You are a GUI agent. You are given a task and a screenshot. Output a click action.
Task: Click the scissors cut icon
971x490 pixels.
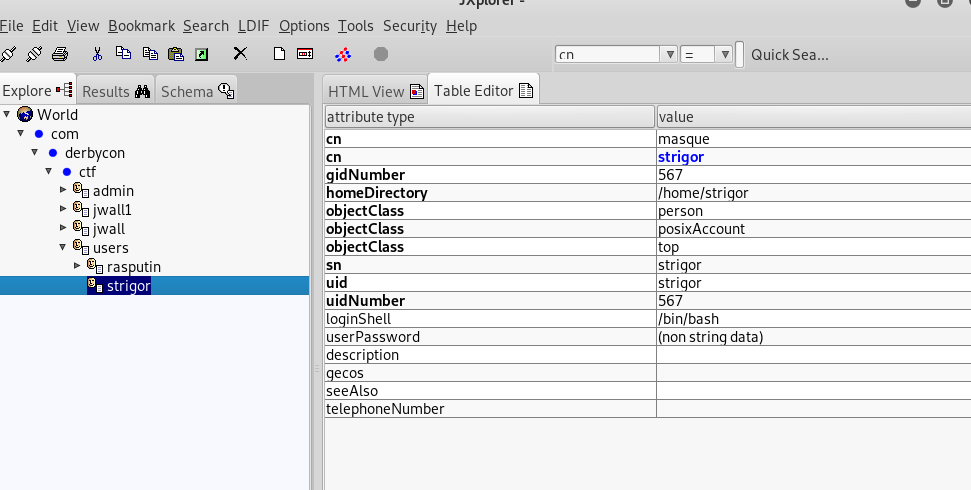97,54
